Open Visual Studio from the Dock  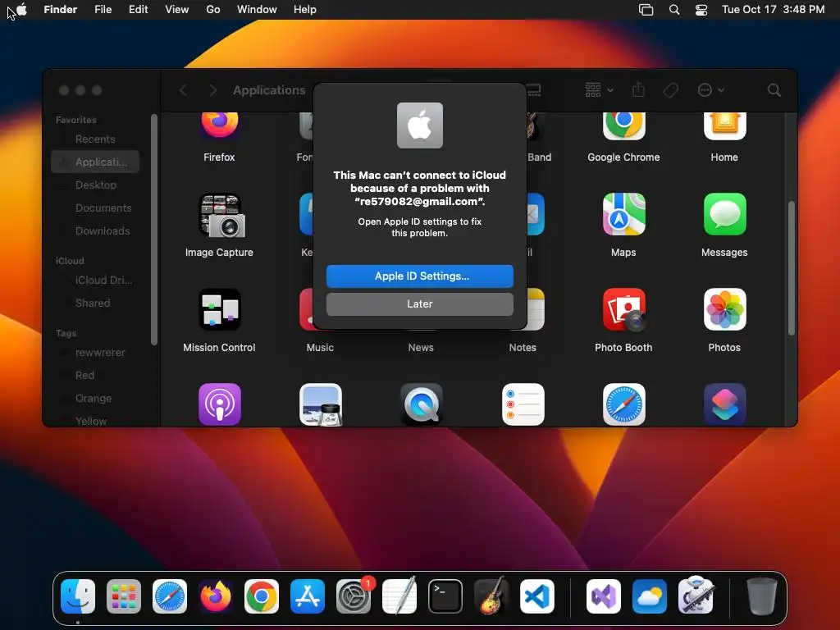point(604,596)
